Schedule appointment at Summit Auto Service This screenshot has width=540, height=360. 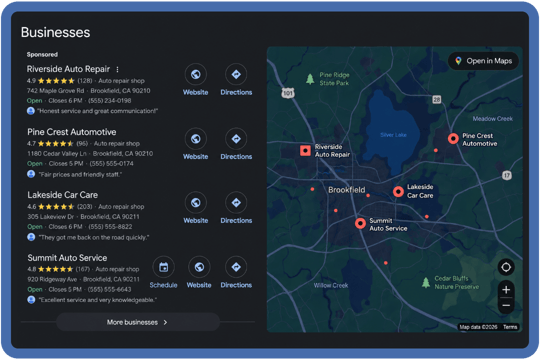[x=164, y=267]
